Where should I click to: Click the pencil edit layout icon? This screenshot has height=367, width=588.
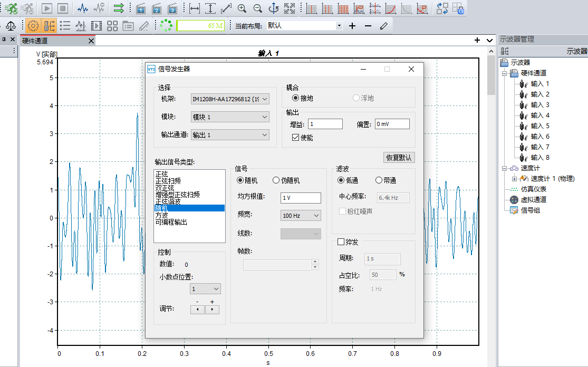pos(383,26)
